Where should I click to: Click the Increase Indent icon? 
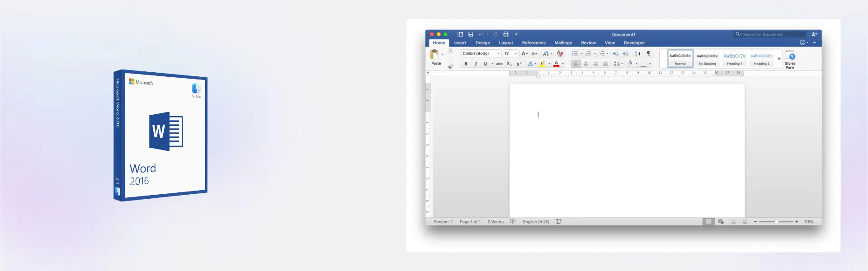coord(626,53)
